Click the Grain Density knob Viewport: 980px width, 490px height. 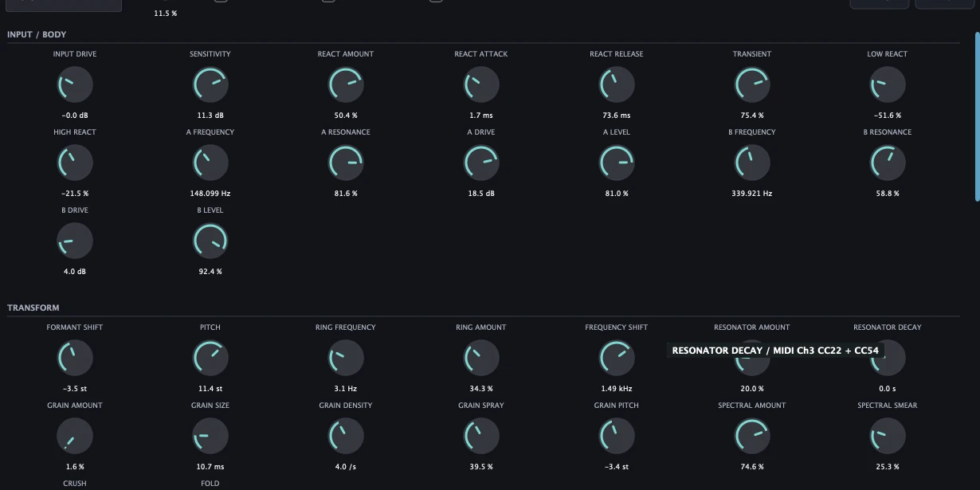pyautogui.click(x=346, y=436)
